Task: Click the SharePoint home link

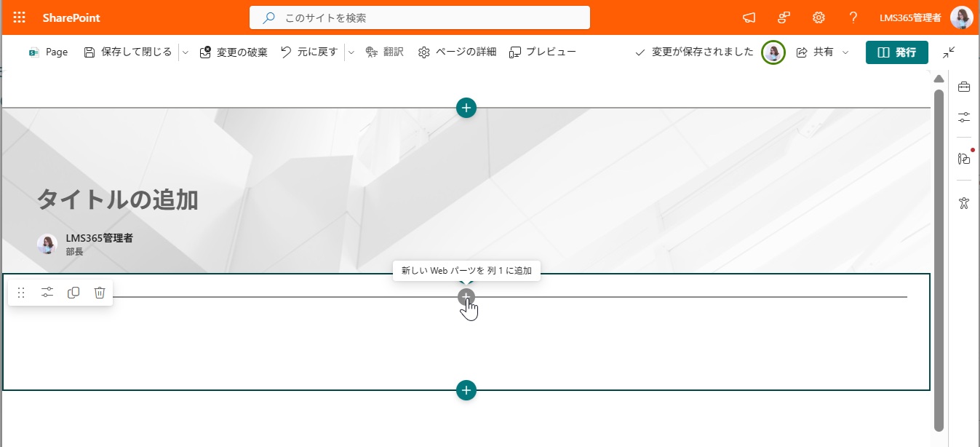Action: tap(71, 17)
